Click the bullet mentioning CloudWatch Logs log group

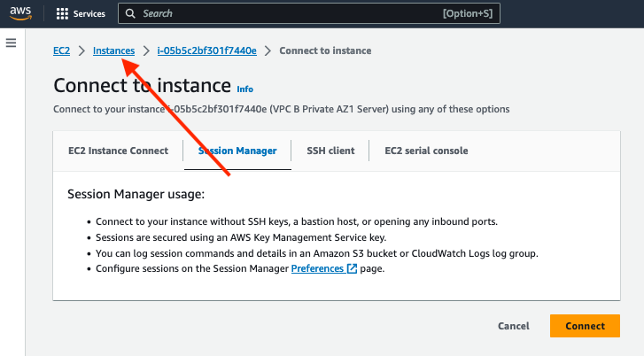pyautogui.click(x=316, y=253)
